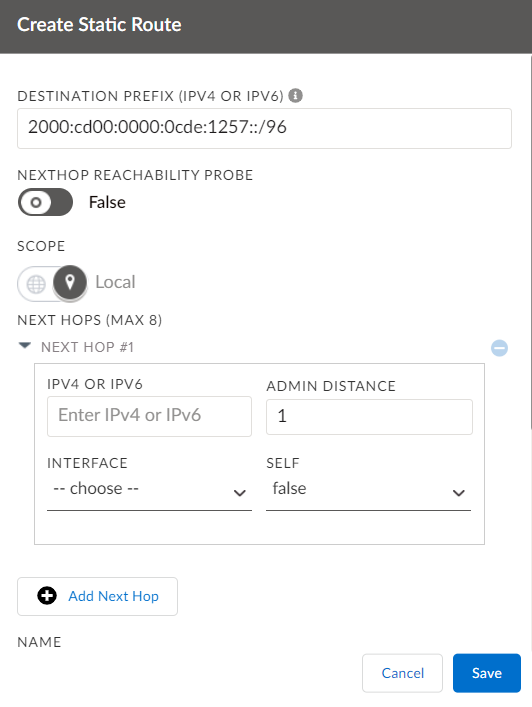Select the globe icon for global scope

[36, 284]
